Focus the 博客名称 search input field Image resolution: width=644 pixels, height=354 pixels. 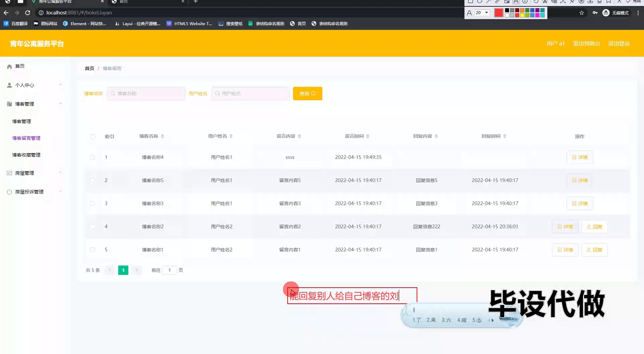pos(146,94)
